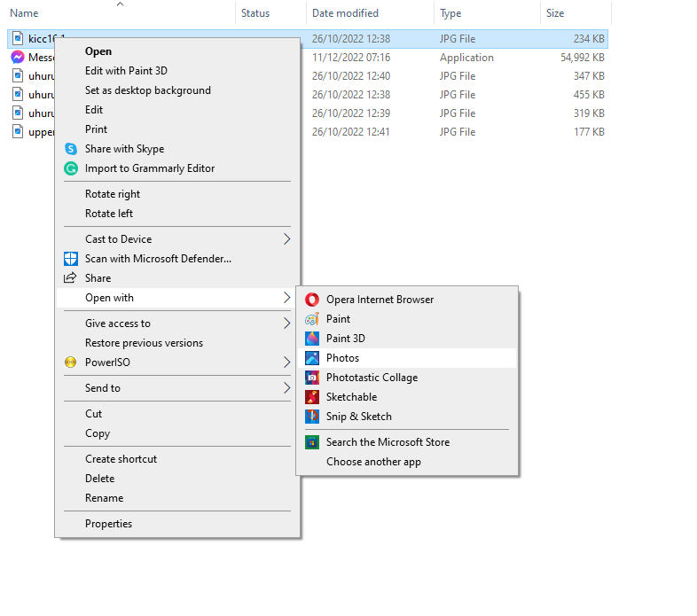
Task: Click date 26/10/2022 12:40
Action: pyautogui.click(x=351, y=76)
